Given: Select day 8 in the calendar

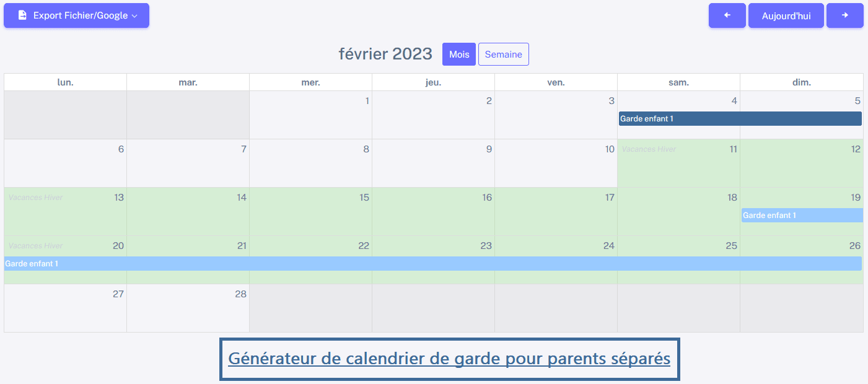Looking at the screenshot, I should (366, 149).
